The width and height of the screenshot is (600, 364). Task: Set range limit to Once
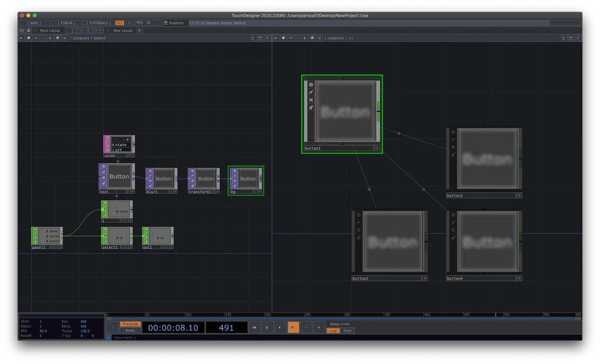click(x=347, y=330)
